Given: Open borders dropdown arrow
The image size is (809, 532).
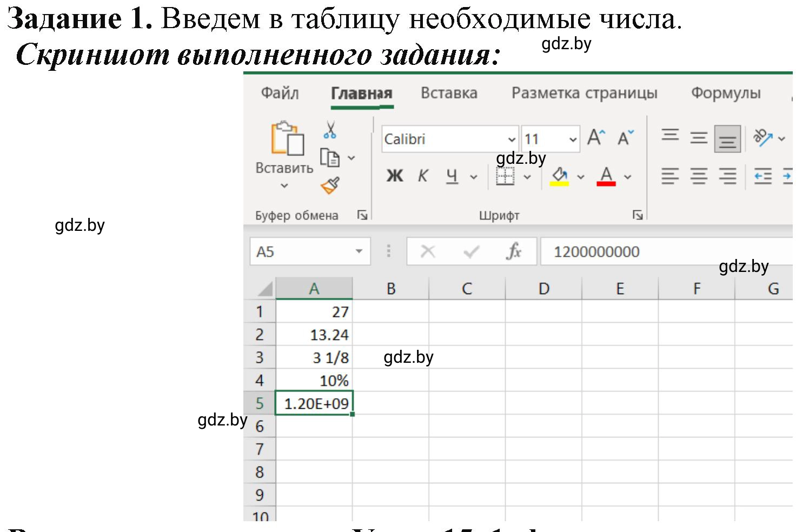Looking at the screenshot, I should (x=527, y=176).
